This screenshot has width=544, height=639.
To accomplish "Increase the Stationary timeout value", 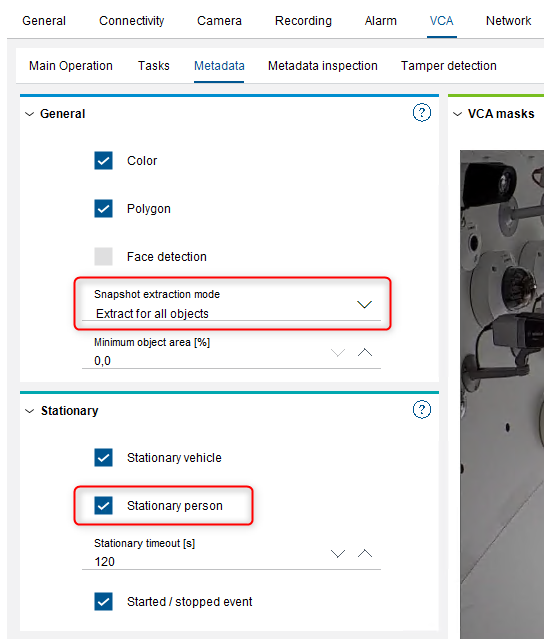I will (365, 553).
